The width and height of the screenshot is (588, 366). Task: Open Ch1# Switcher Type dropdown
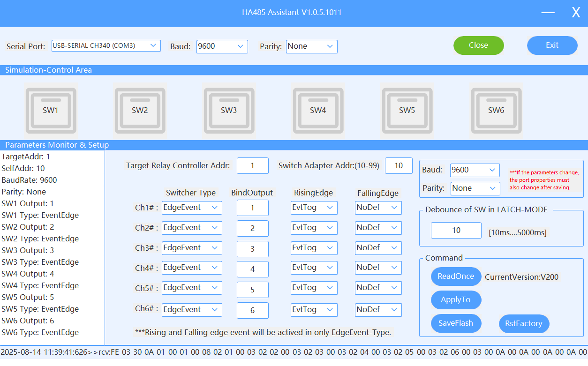192,208
